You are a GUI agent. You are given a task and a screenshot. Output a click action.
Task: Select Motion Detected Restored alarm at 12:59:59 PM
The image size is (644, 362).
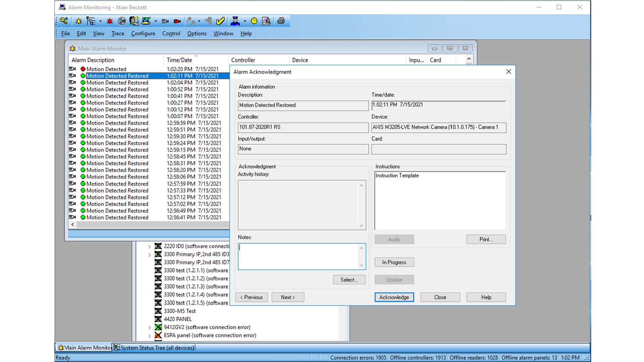pos(149,123)
